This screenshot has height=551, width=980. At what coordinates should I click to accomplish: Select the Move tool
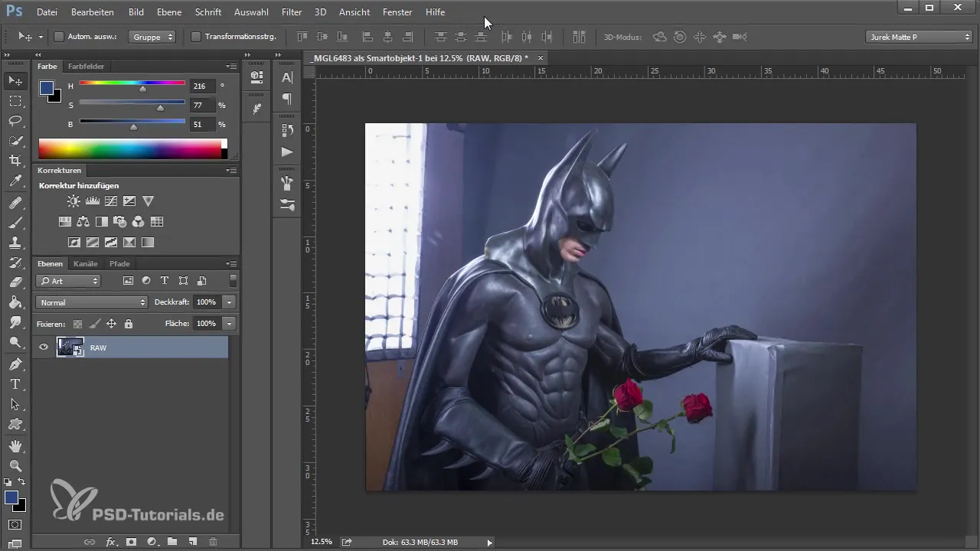pos(15,80)
